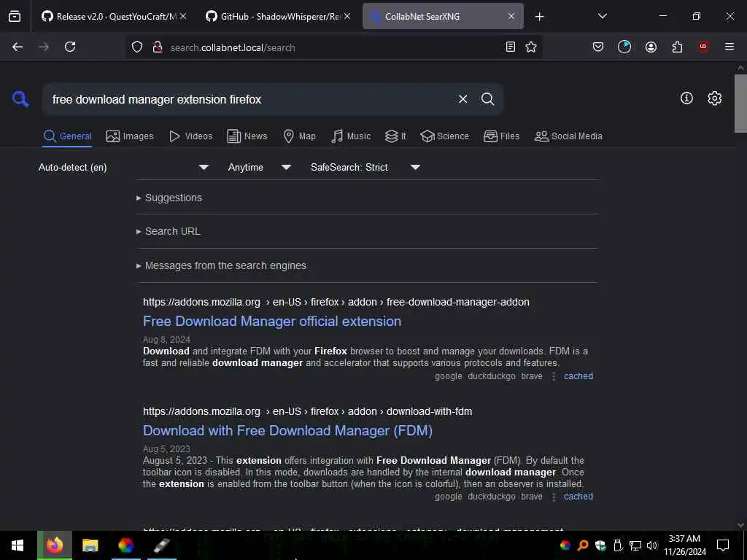Open new browser tab
Image resolution: width=747 pixels, height=560 pixels.
(539, 17)
